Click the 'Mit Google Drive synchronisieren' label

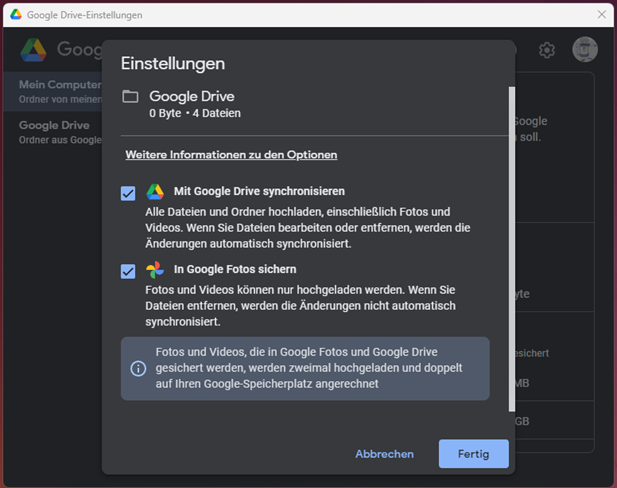(x=259, y=191)
